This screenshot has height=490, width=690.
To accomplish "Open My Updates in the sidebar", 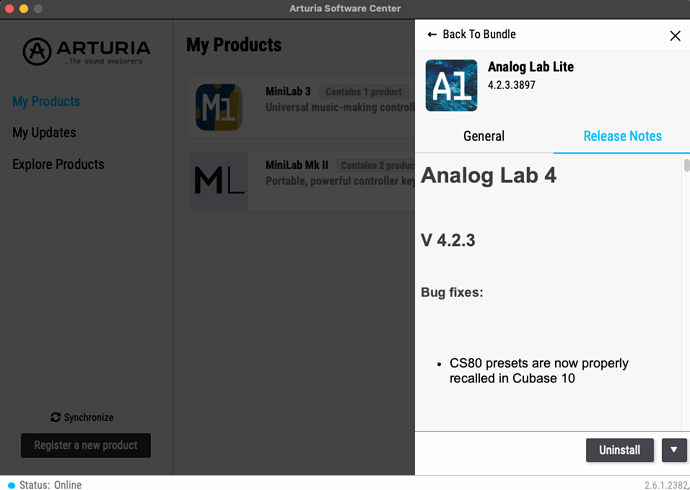I will [x=44, y=133].
